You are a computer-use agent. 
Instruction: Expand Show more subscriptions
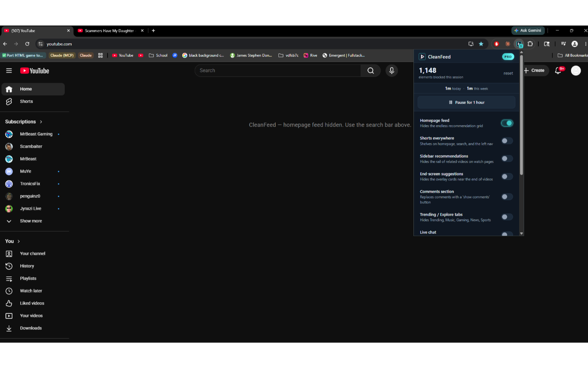(32, 221)
